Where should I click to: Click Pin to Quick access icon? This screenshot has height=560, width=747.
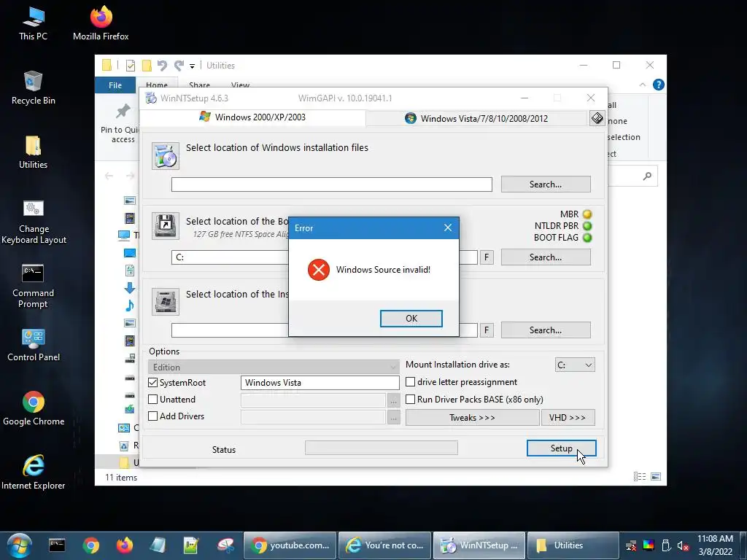[x=123, y=111]
